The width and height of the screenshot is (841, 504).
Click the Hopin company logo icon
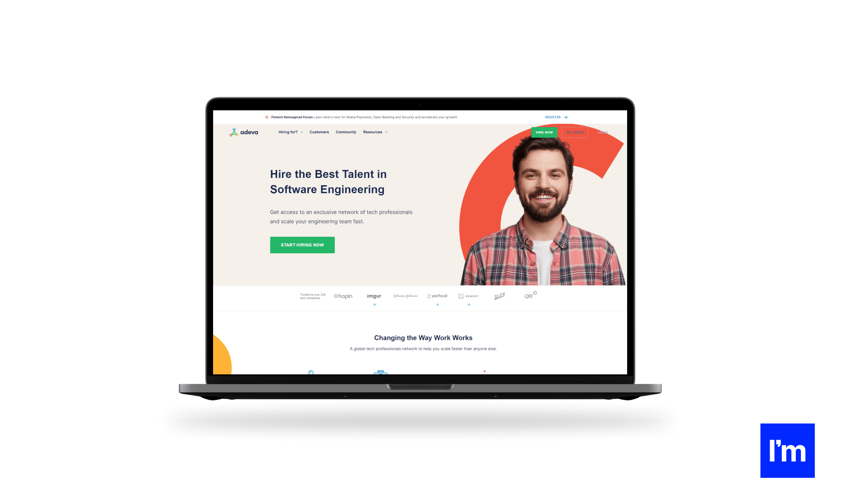click(343, 296)
